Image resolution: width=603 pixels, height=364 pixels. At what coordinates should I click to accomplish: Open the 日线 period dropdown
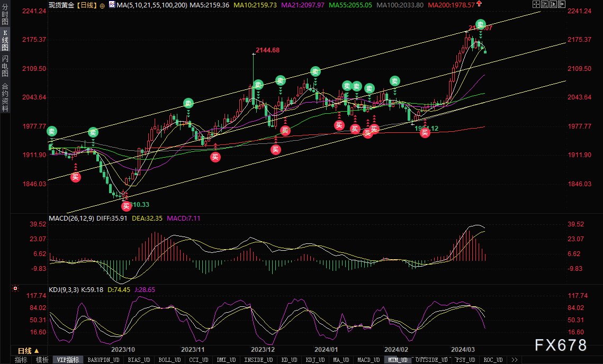tap(29, 351)
